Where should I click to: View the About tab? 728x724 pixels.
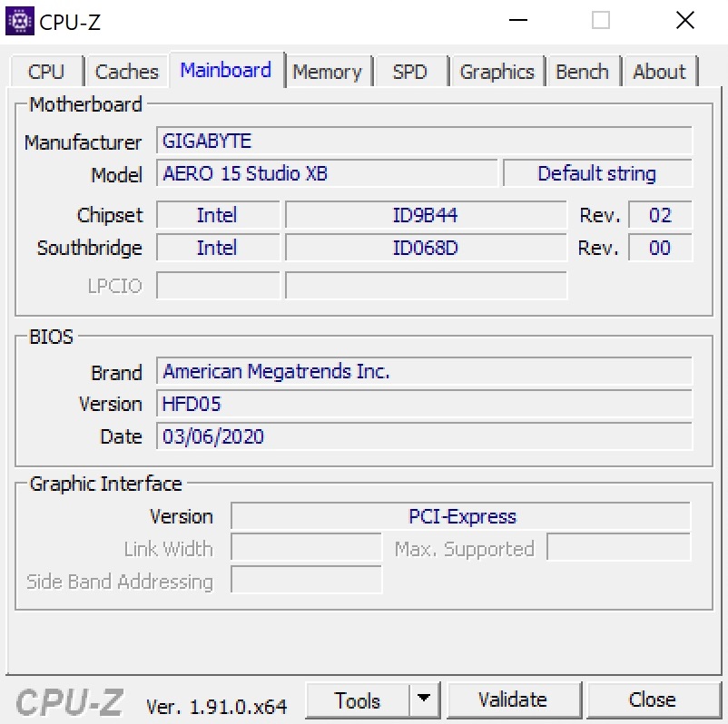(x=660, y=72)
